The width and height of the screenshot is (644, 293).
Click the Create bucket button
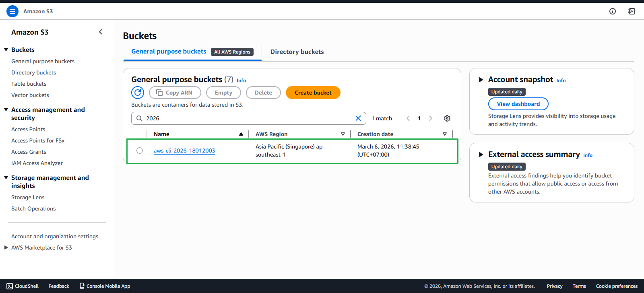pyautogui.click(x=313, y=93)
